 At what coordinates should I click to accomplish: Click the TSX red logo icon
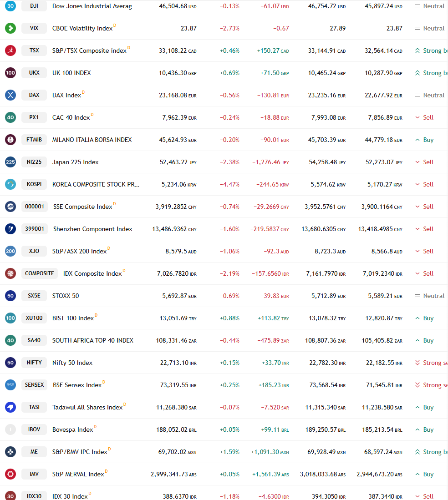[10, 51]
